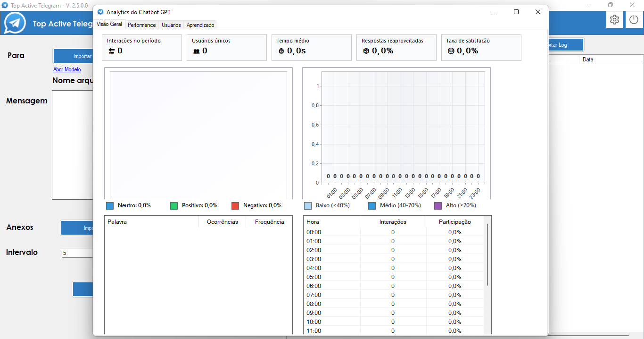Select the Aprendizado tab
Viewport: 644px width, 339px height.
click(x=200, y=25)
